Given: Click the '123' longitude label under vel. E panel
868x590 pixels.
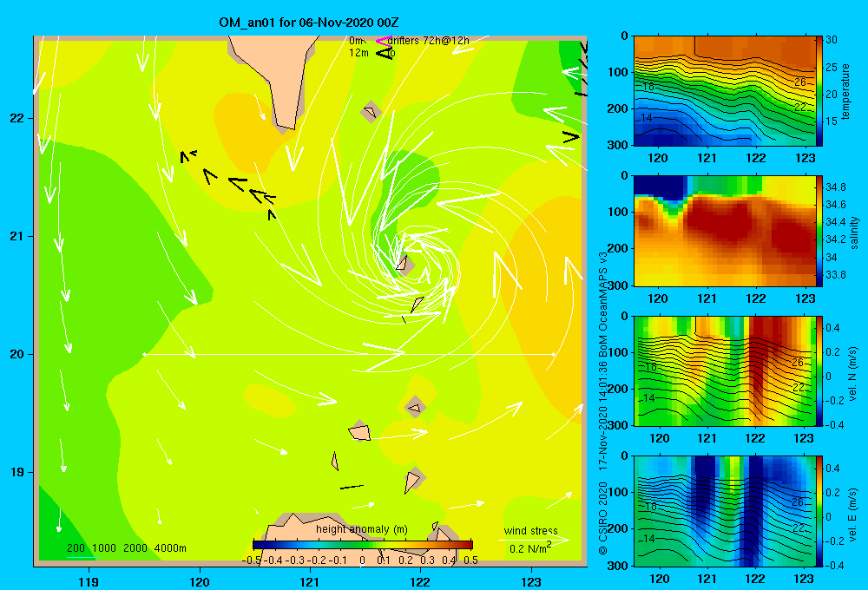Looking at the screenshot, I should pyautogui.click(x=804, y=579).
